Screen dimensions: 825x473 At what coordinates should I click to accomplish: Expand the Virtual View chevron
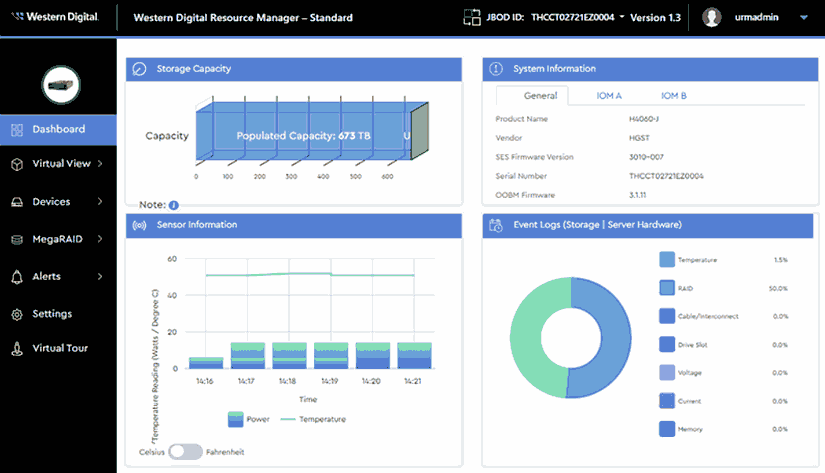click(100, 164)
